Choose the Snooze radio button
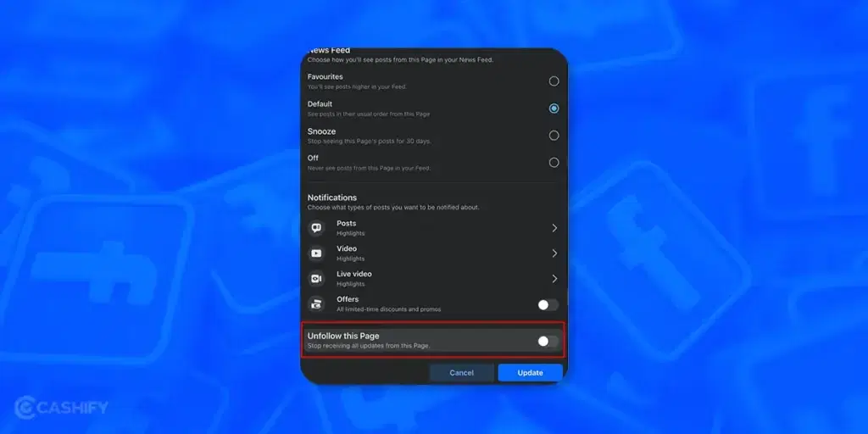The image size is (868, 434). [554, 135]
